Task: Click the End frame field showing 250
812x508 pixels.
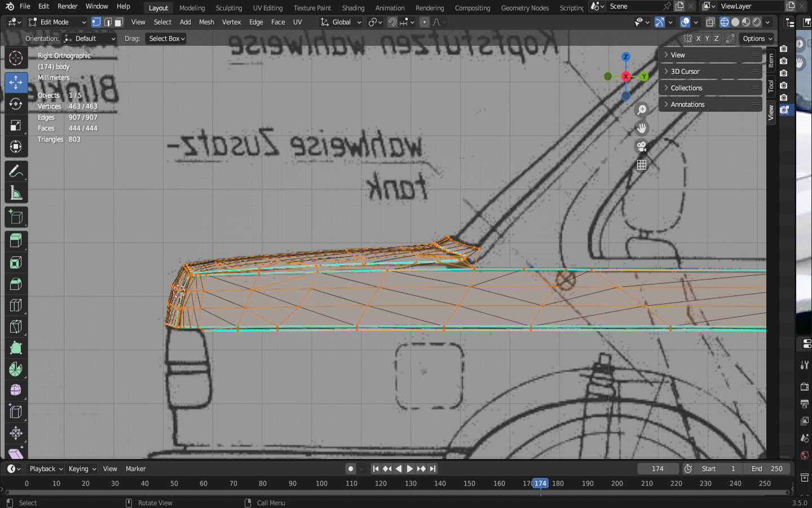Action: (x=767, y=468)
